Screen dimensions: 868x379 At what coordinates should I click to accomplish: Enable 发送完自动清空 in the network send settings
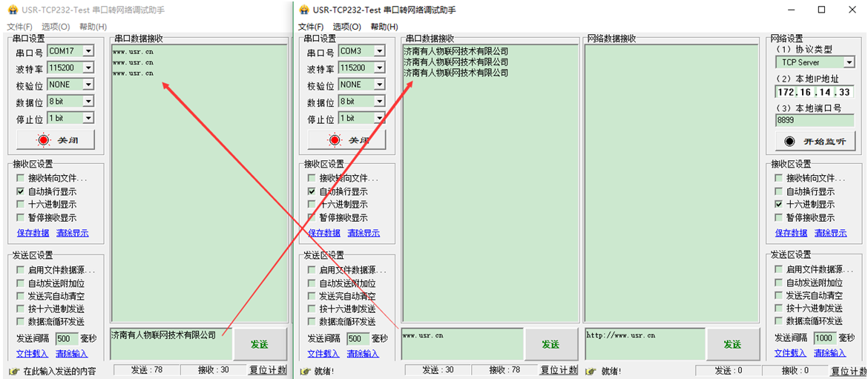coord(778,296)
